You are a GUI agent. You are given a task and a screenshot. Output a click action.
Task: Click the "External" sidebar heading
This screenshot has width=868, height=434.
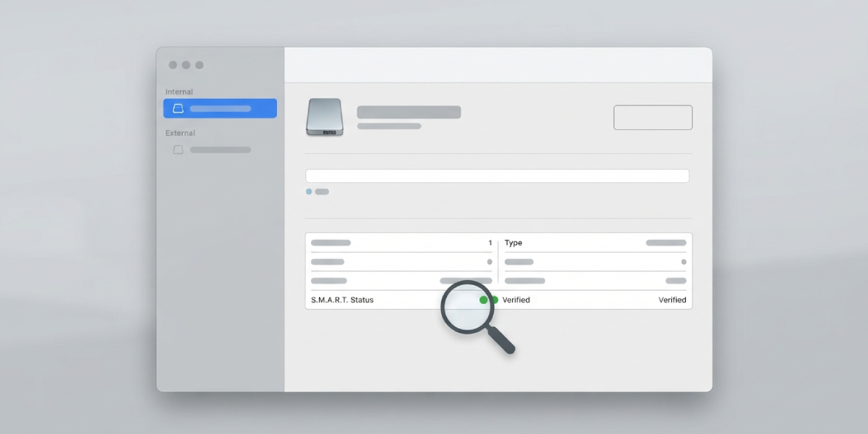click(x=180, y=133)
